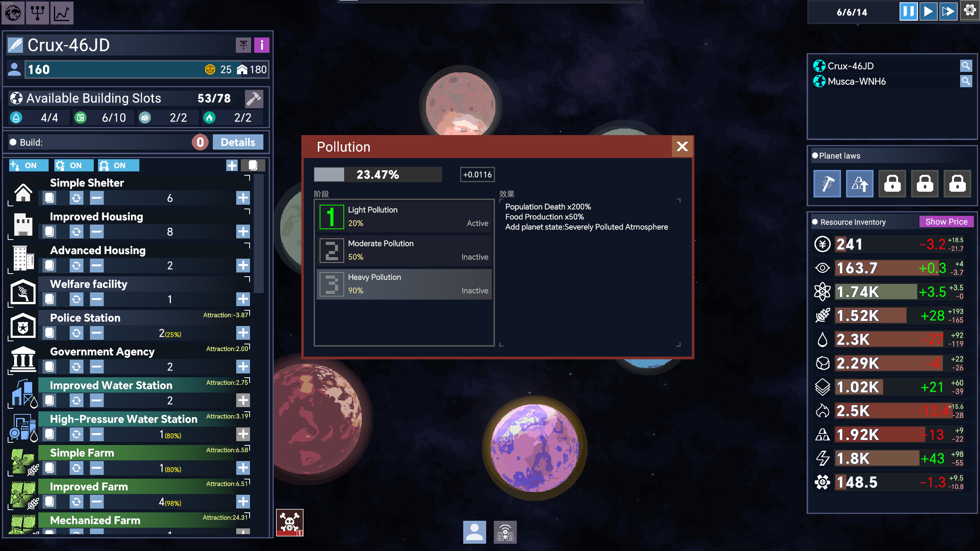Select the hammer planet law
This screenshot has width=980, height=551.
[827, 184]
